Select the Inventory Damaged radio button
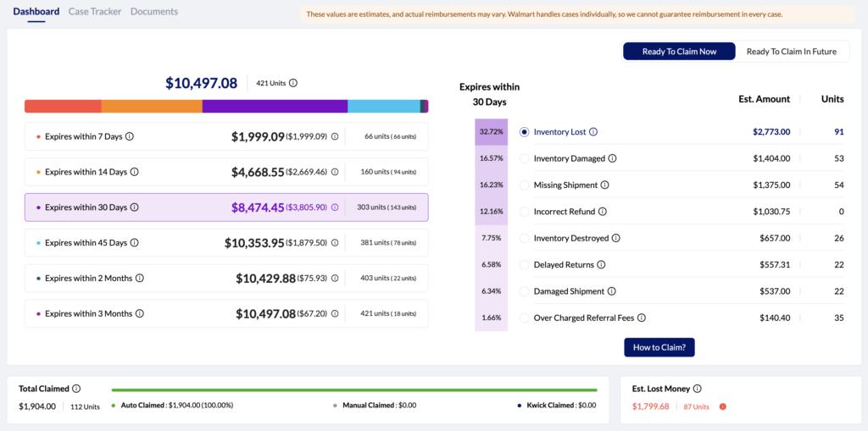 coord(524,158)
